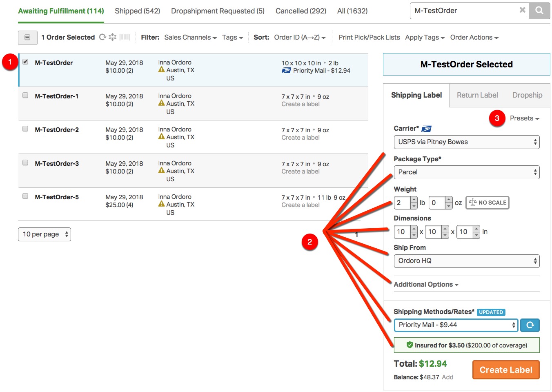The width and height of the screenshot is (552, 392).
Task: Clear the M-TestOrder search text
Action: click(x=522, y=10)
